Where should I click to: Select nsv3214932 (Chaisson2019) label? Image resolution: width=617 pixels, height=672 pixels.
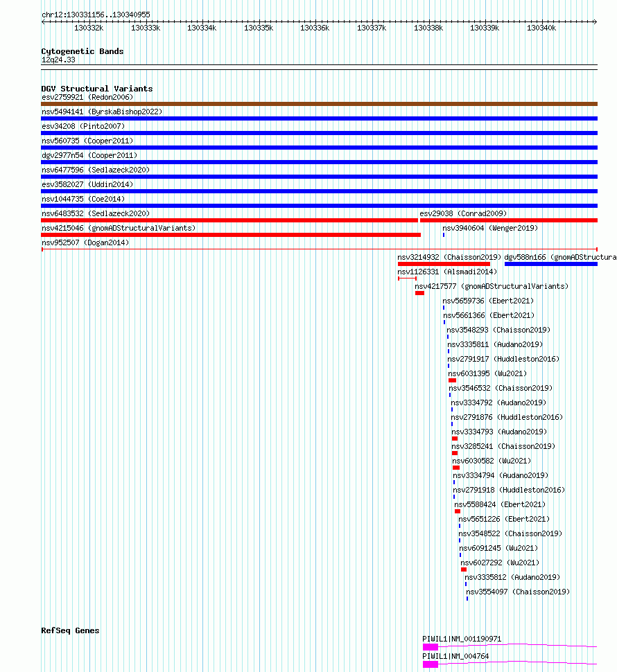449,258
